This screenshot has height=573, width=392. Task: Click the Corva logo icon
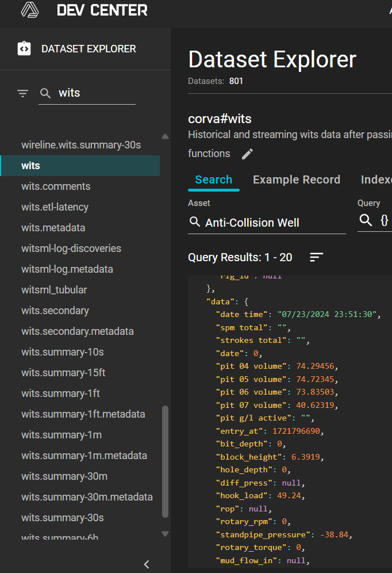(30, 10)
